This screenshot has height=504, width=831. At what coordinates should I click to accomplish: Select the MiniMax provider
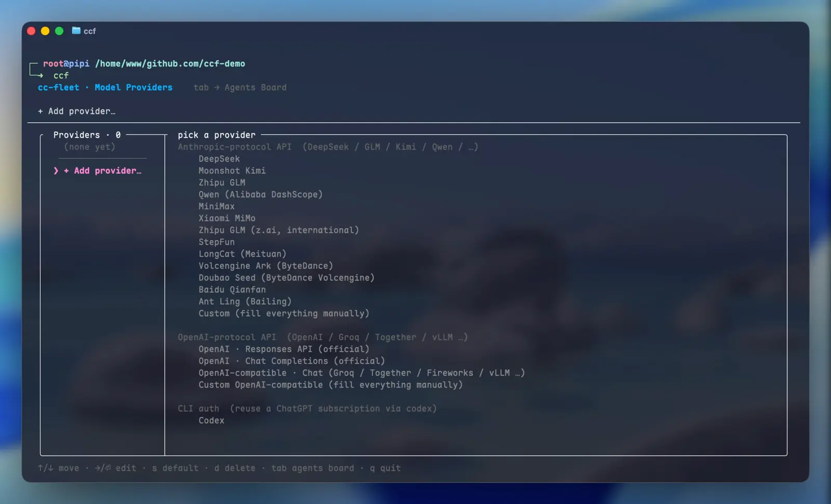pyautogui.click(x=217, y=207)
